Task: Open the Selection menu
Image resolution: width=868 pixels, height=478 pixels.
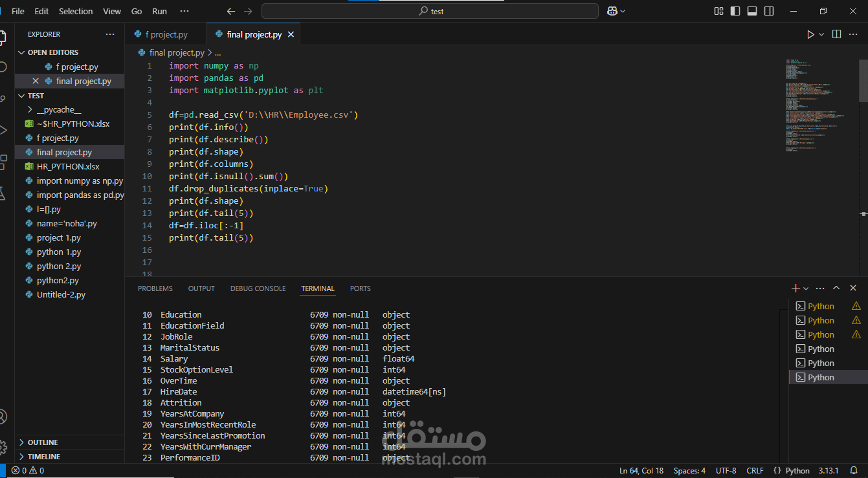Action: click(76, 11)
